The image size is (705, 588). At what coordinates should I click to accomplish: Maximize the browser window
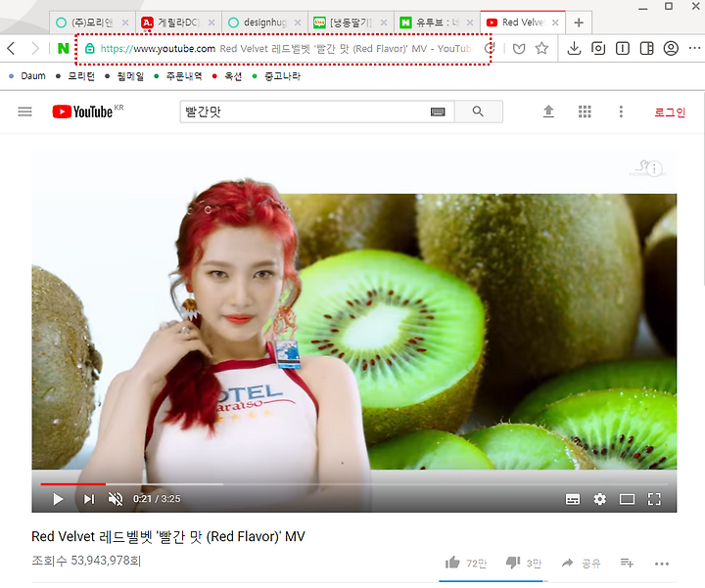point(669,6)
